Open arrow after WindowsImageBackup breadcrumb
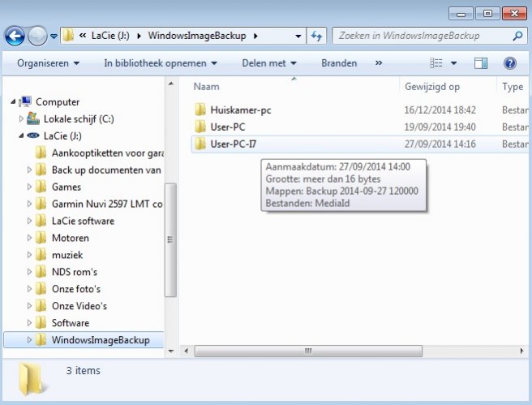The image size is (532, 405). click(255, 36)
